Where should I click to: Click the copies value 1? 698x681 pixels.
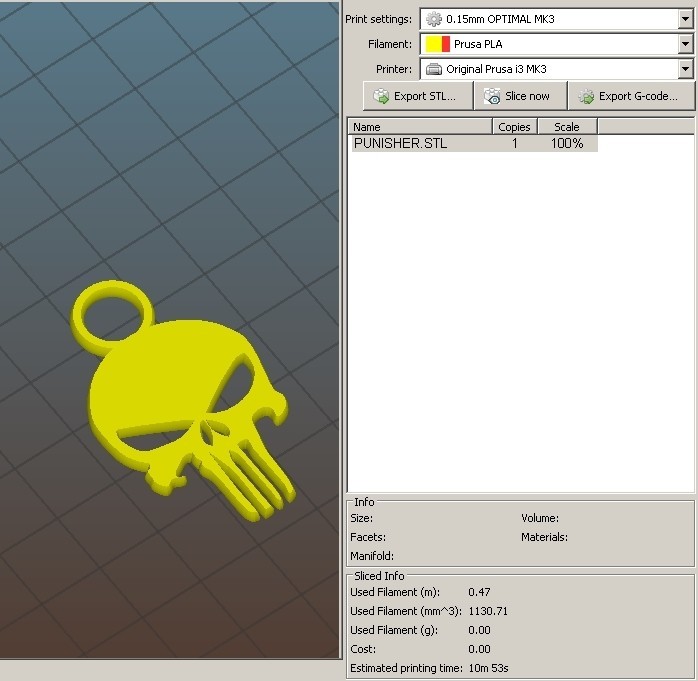(515, 143)
